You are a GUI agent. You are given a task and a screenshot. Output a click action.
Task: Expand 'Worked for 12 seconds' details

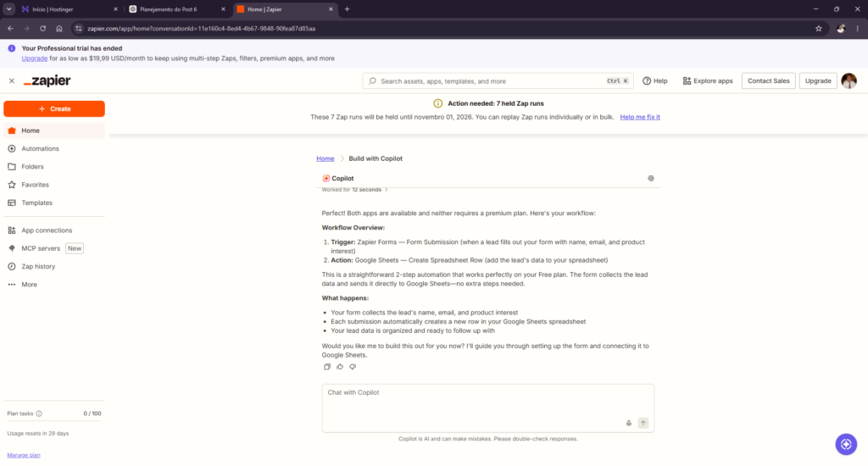pos(354,190)
